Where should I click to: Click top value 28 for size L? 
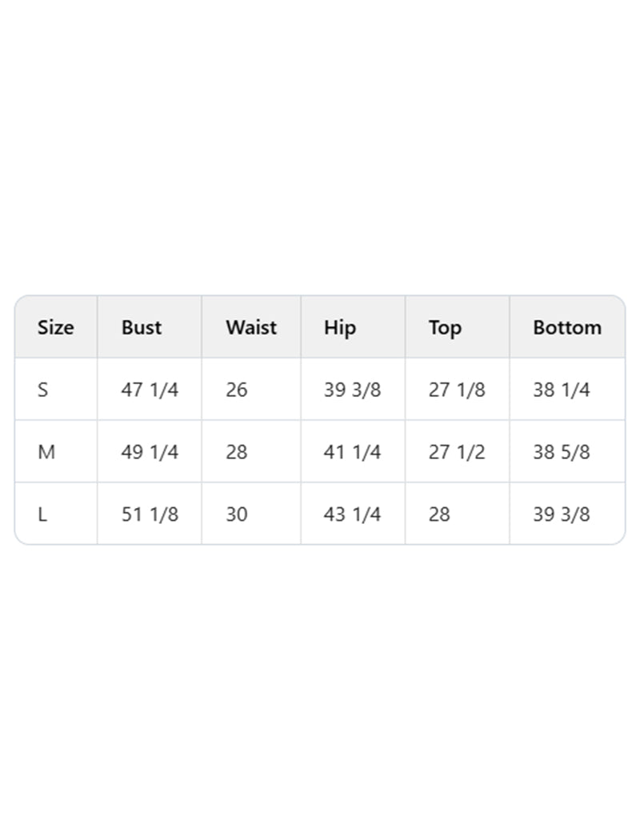pyautogui.click(x=439, y=514)
